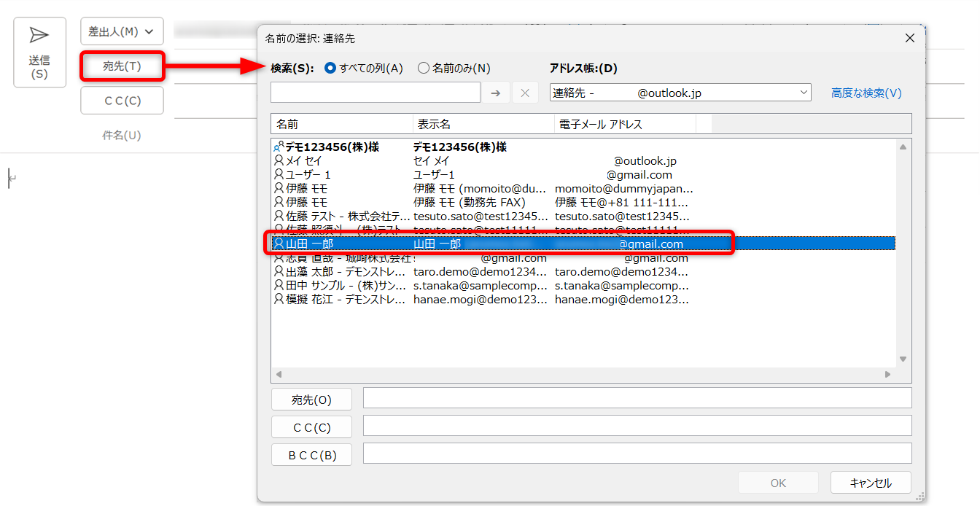Click person icon beside 模擬 花江
This screenshot has height=506, width=980.
(279, 299)
